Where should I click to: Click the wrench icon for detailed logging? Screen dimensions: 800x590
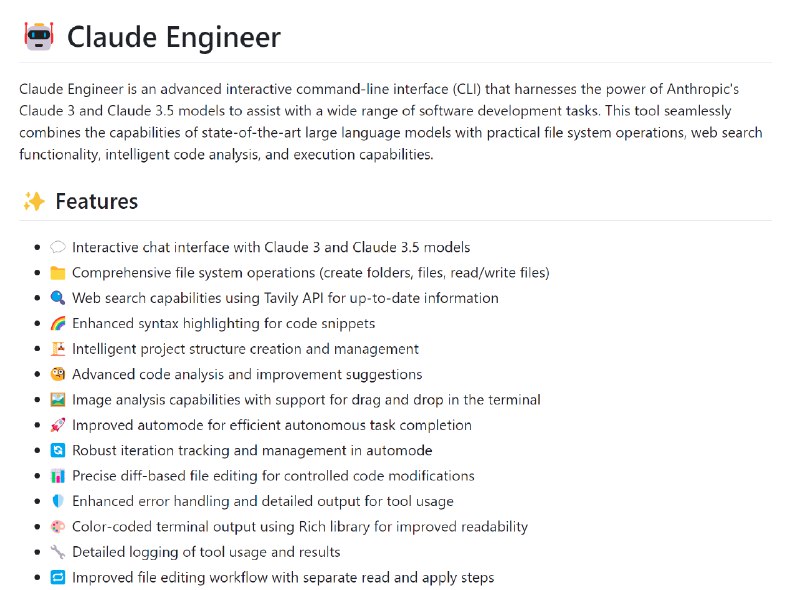(58, 552)
